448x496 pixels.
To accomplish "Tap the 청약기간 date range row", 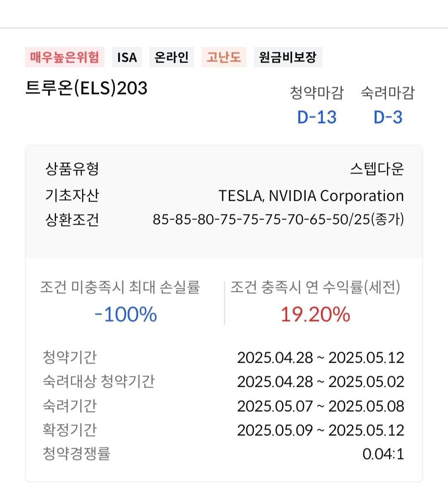I will [224, 358].
